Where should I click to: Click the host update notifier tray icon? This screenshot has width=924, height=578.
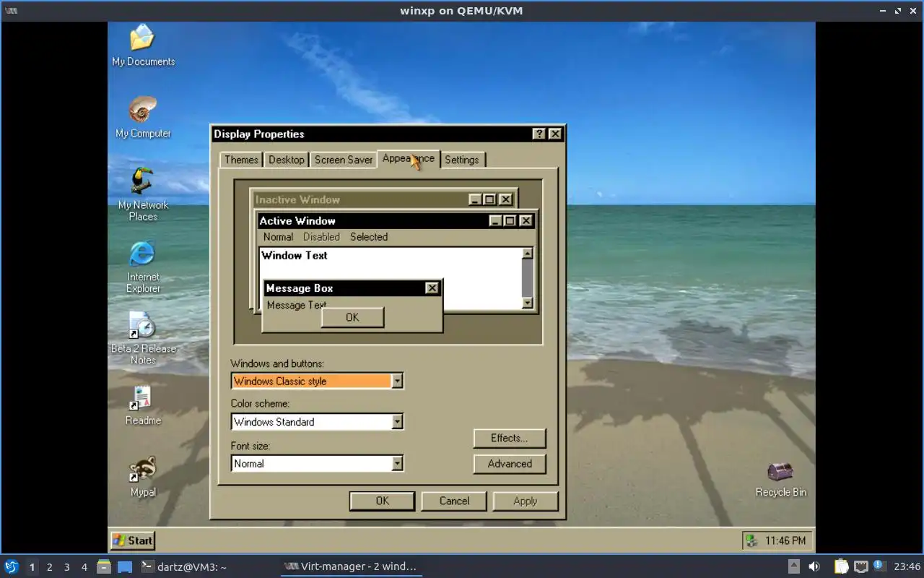879,566
